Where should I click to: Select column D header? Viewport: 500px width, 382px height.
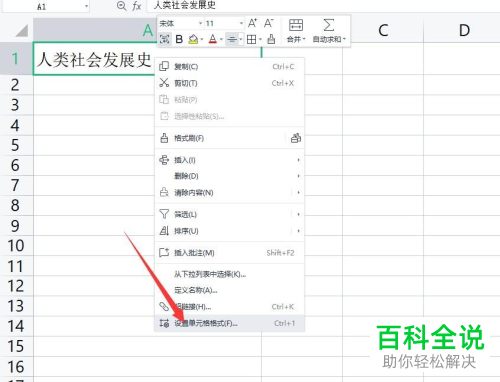[462, 31]
